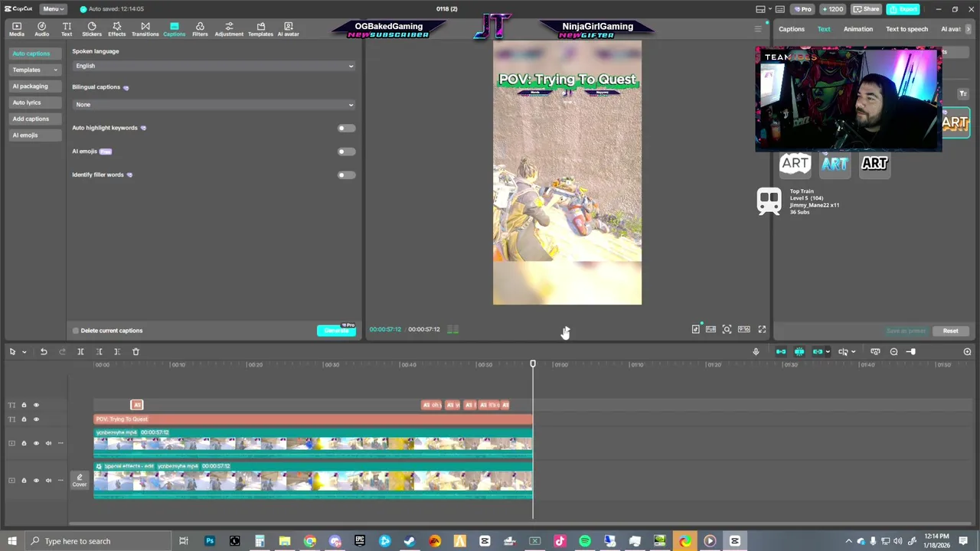Click the Undo arrow in timeline toolbar

[x=44, y=352]
